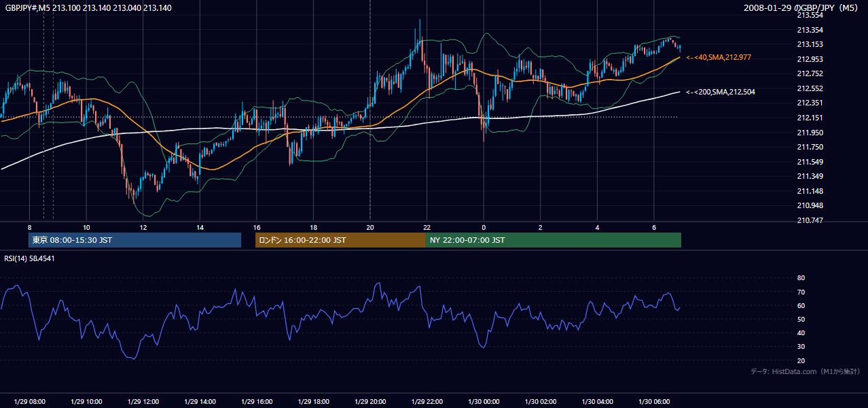Viewport: 868px width, 408px height.
Task: Click hour marker 20 under price chart
Action: [369, 227]
